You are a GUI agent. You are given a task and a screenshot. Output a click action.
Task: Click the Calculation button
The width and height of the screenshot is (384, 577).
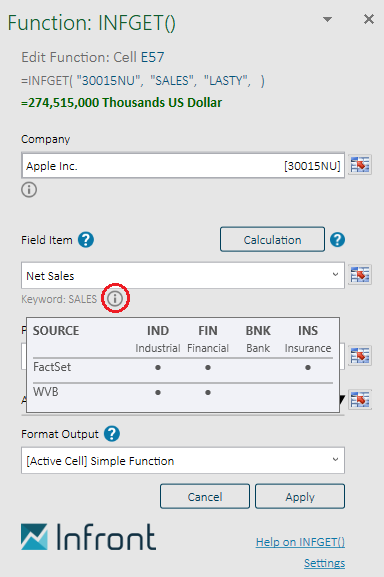272,240
